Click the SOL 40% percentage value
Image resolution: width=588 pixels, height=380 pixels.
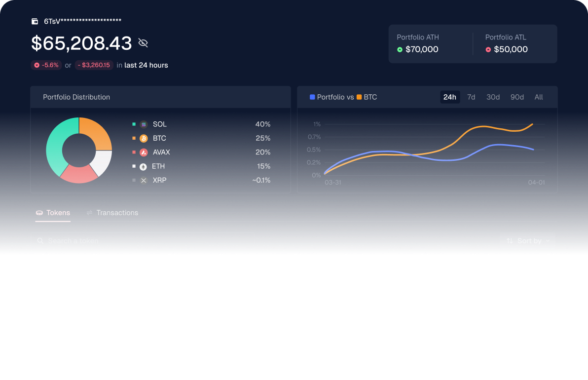point(263,124)
